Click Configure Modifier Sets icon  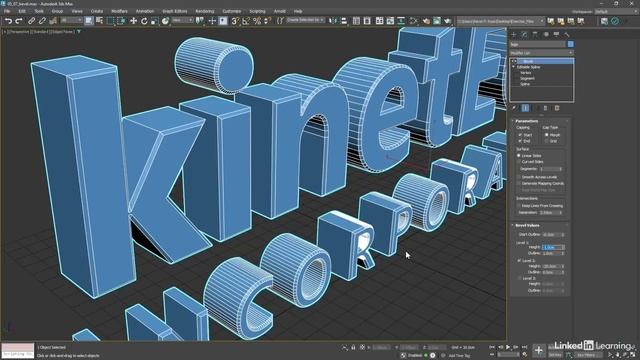point(557,108)
